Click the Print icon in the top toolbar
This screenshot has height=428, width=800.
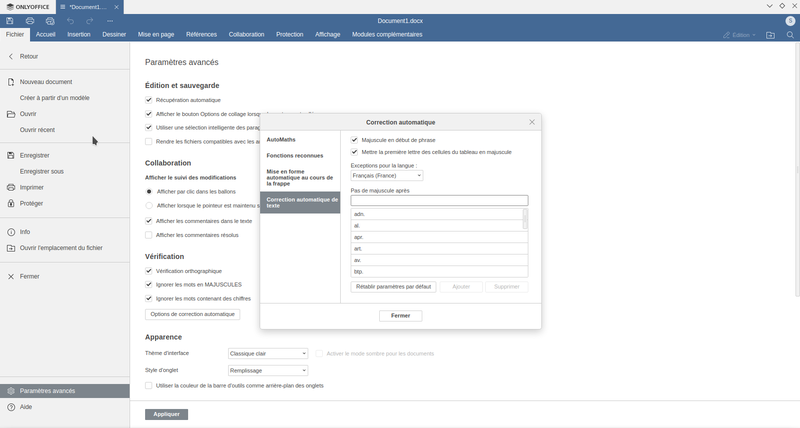point(30,20)
